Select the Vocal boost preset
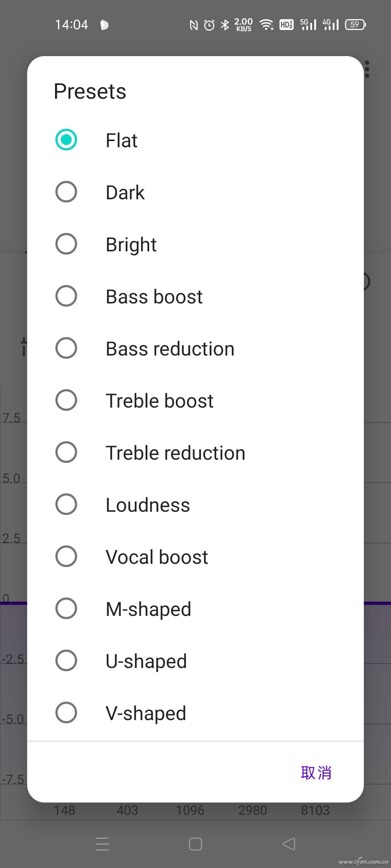The image size is (391, 868). coord(66,556)
